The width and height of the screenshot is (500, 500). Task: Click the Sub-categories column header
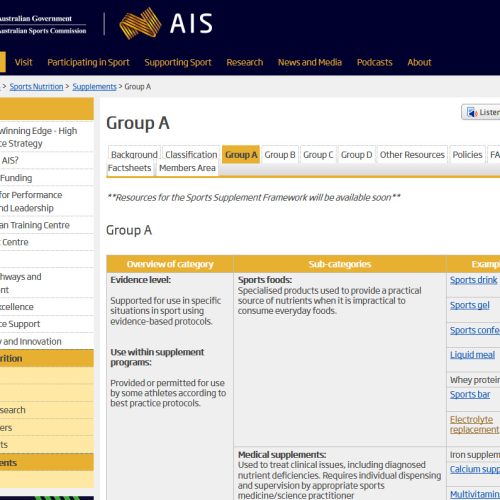tap(340, 264)
